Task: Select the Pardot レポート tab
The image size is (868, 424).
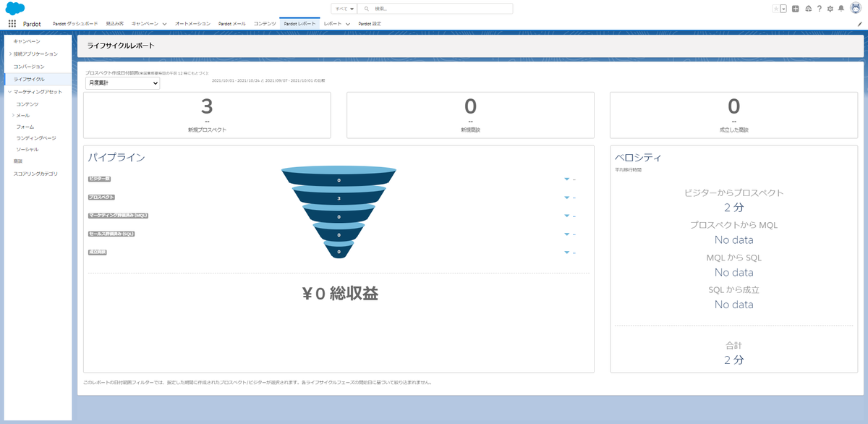Action: (299, 24)
